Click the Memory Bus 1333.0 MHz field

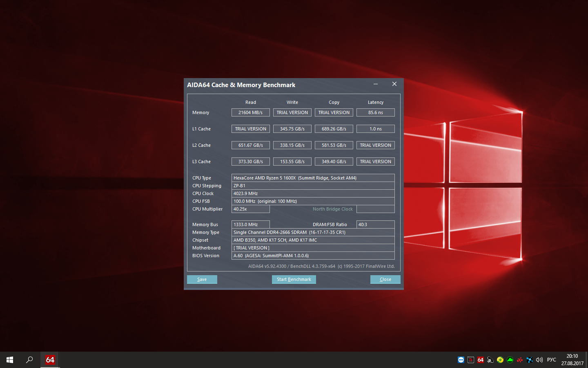[250, 224]
